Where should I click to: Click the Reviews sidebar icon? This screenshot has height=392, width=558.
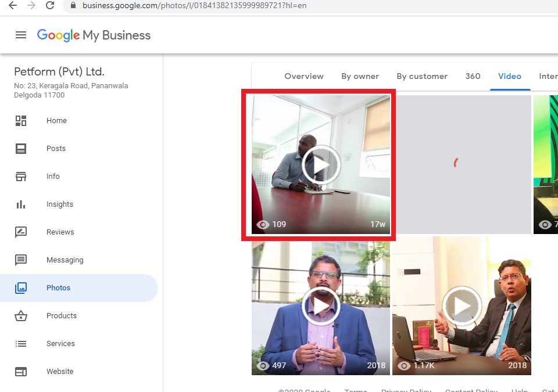tap(21, 232)
